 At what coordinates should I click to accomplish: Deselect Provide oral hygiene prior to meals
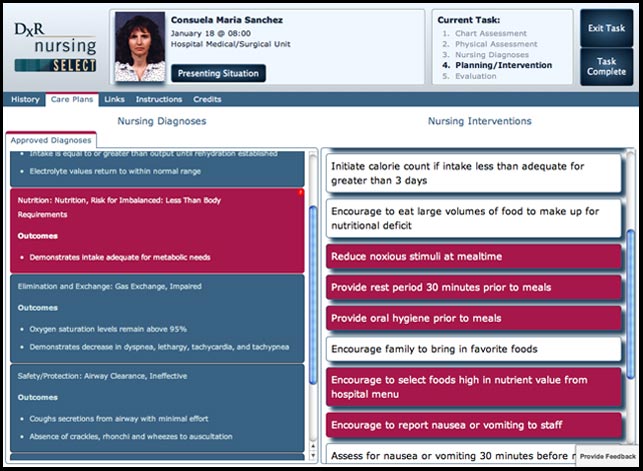(474, 318)
